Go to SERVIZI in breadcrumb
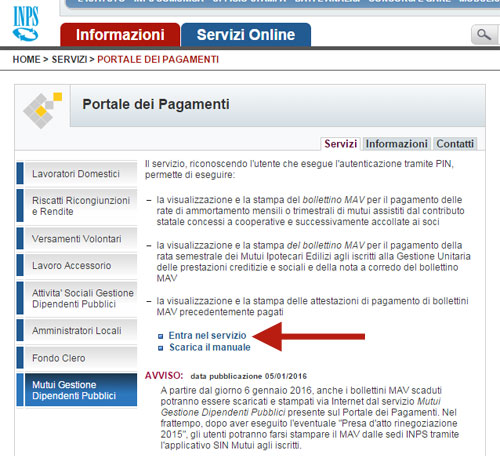This screenshot has width=500, height=458. pyautogui.click(x=69, y=59)
